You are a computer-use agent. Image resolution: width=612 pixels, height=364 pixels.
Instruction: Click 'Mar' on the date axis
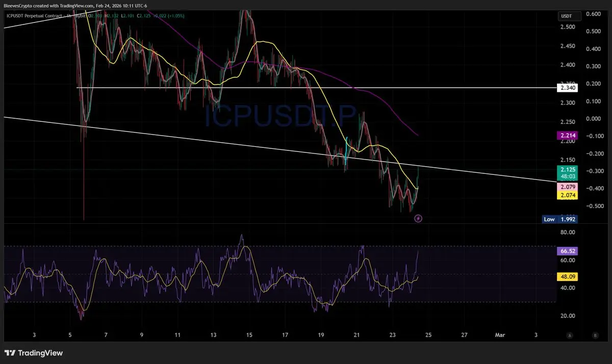[500, 335]
